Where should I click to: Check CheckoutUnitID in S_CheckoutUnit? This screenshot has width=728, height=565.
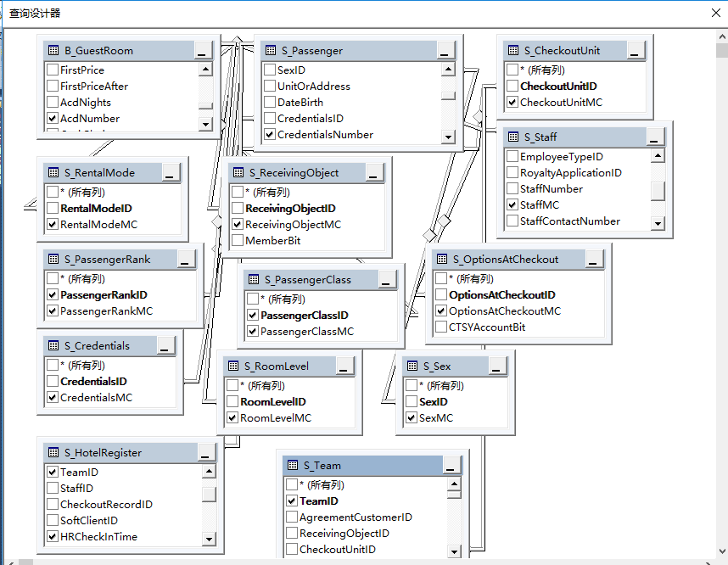click(x=512, y=86)
